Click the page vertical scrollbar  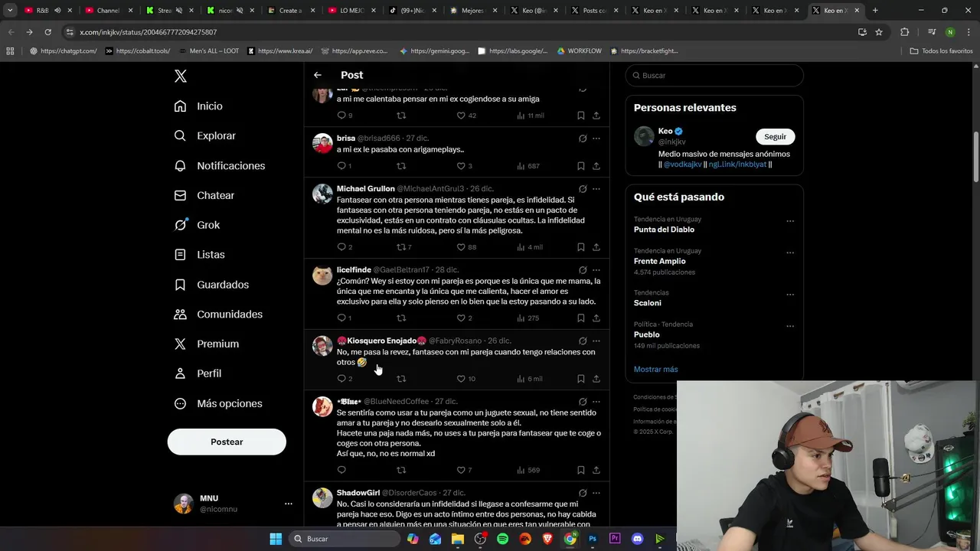pos(975,157)
